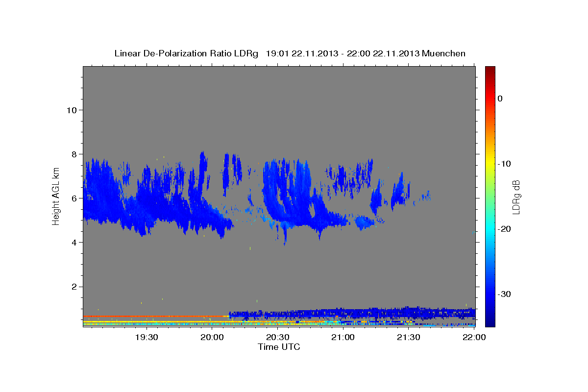Image resolution: width=588 pixels, height=392 pixels.
Task: Select the '22:00' time axis label
Action: coord(474,338)
